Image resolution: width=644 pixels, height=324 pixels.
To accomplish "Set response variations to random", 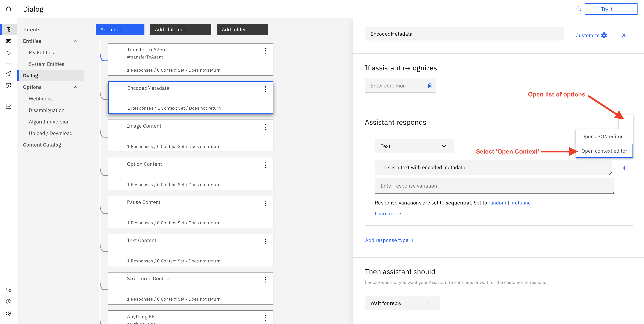I will (x=497, y=203).
